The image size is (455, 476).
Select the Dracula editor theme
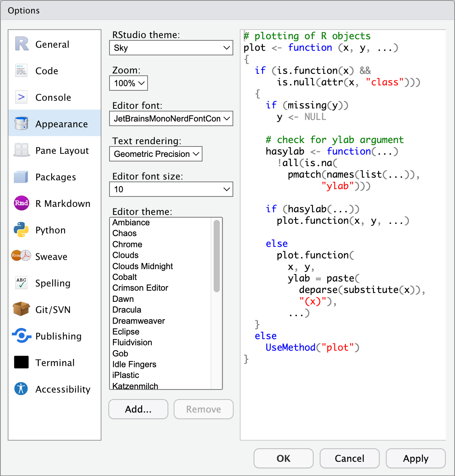coord(160,310)
